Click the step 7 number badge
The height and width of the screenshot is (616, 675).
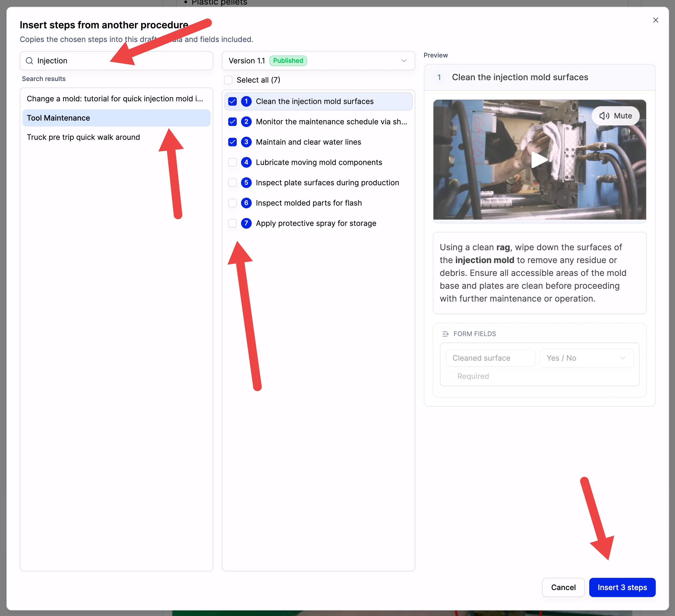click(246, 224)
